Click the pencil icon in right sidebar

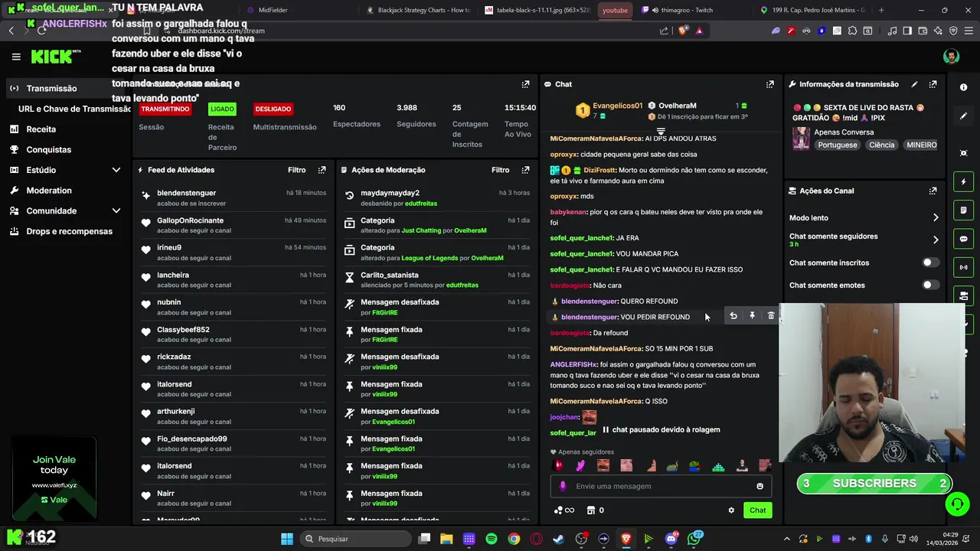click(x=963, y=116)
